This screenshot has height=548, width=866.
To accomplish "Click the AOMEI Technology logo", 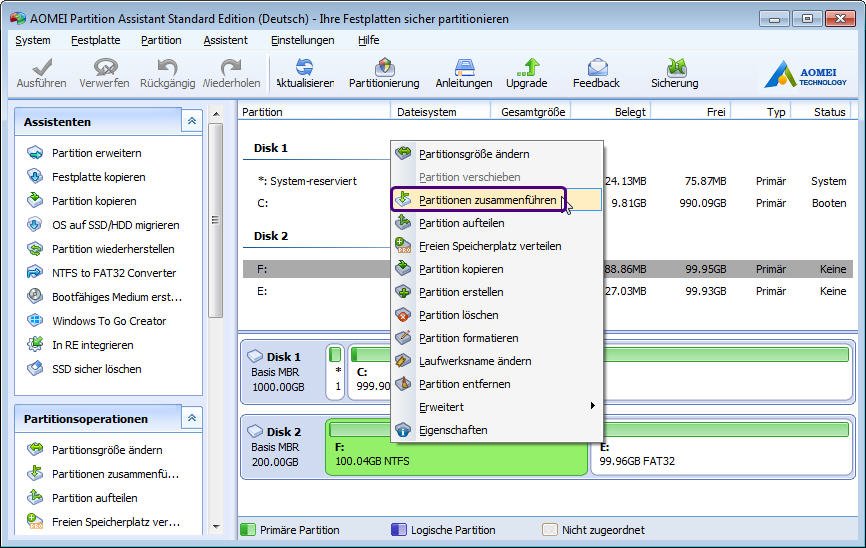I will 805,75.
